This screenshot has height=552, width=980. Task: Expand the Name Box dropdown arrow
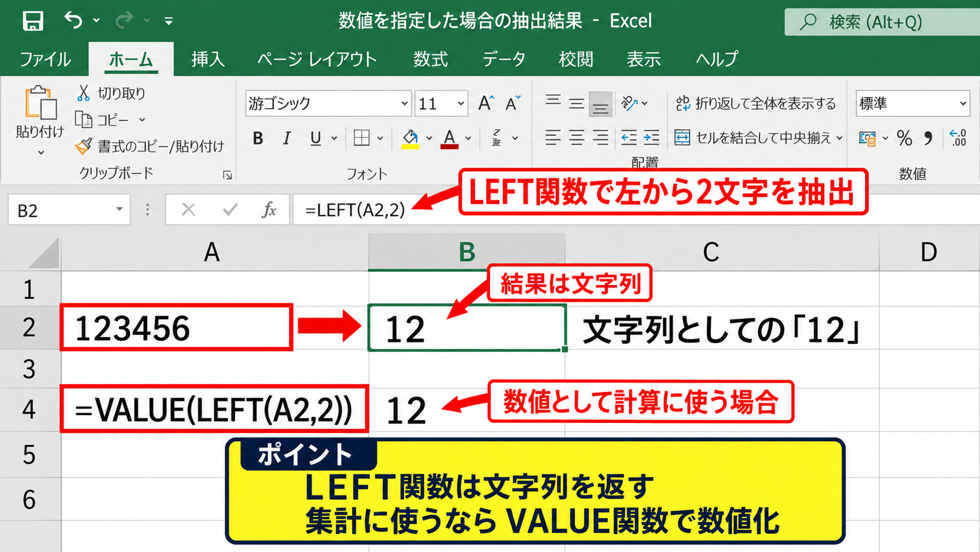(x=119, y=209)
